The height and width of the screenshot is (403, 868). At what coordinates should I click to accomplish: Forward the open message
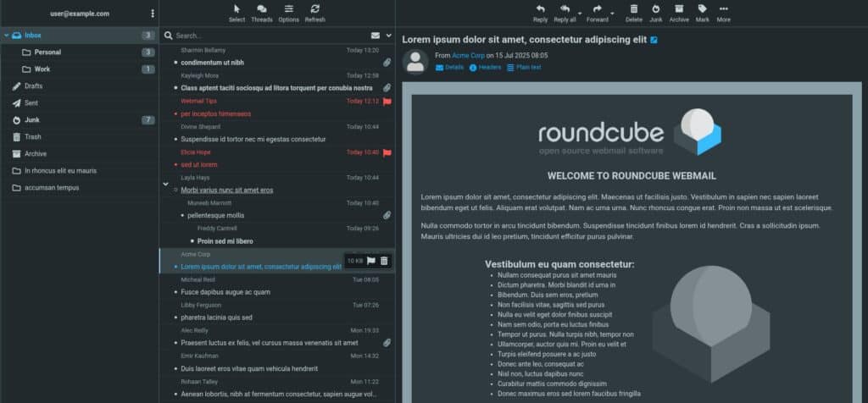[598, 14]
